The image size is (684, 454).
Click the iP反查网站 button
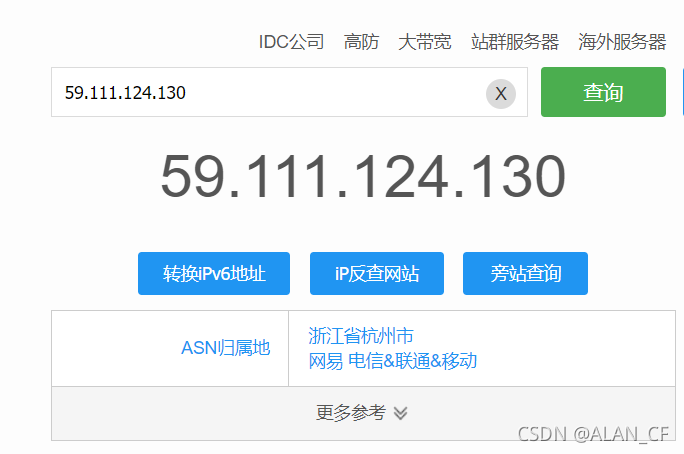(377, 273)
